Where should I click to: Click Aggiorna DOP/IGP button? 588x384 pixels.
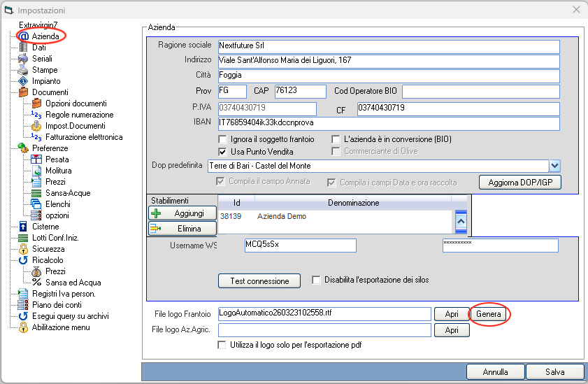(520, 183)
